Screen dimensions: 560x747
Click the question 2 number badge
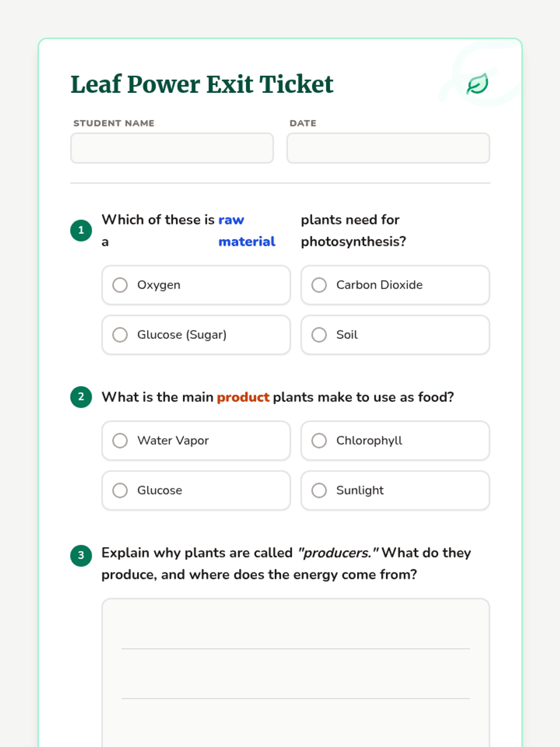[x=81, y=397]
